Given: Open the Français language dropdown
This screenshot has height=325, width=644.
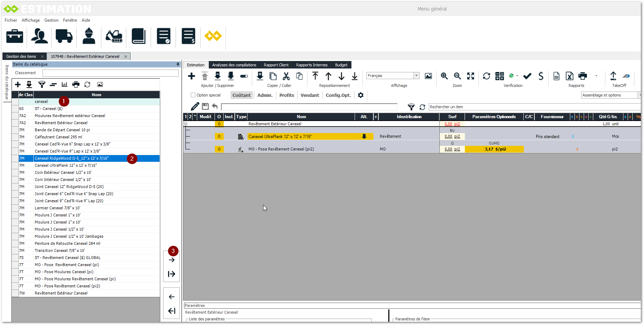Looking at the screenshot, I should point(416,76).
